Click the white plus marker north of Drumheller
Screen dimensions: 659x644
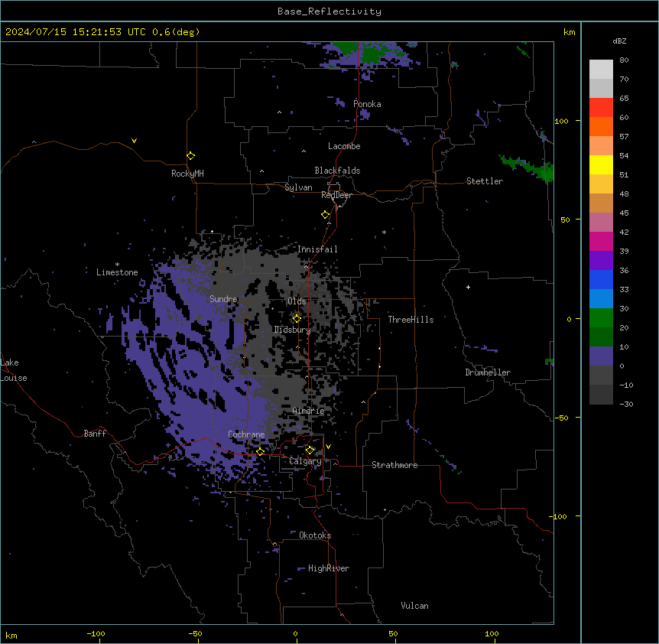(x=468, y=287)
